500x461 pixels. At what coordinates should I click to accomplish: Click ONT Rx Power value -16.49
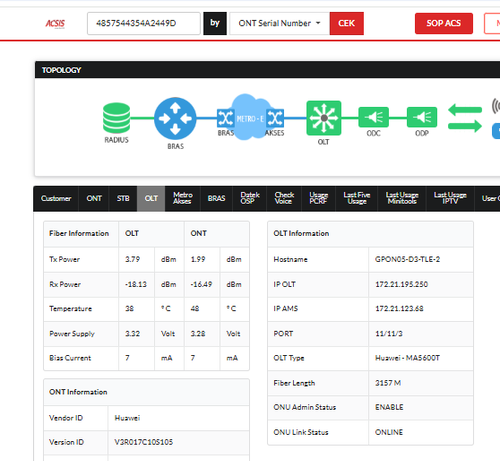point(201,284)
